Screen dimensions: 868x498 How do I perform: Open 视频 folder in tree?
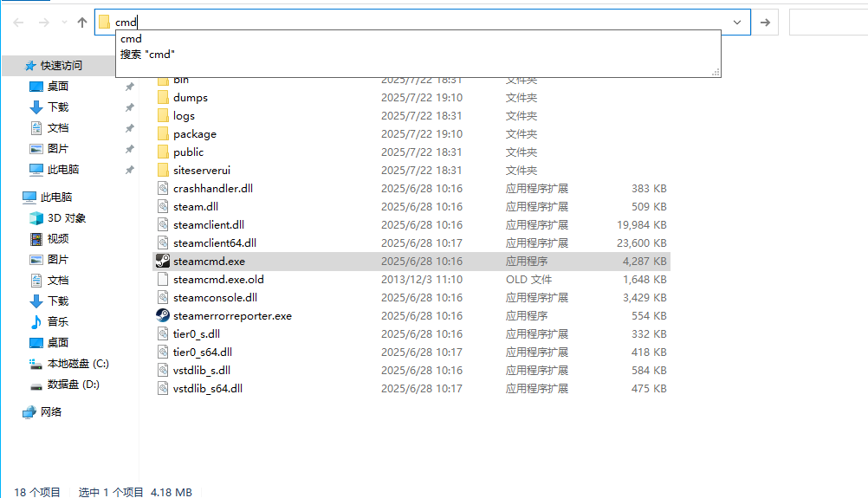pyautogui.click(x=57, y=238)
